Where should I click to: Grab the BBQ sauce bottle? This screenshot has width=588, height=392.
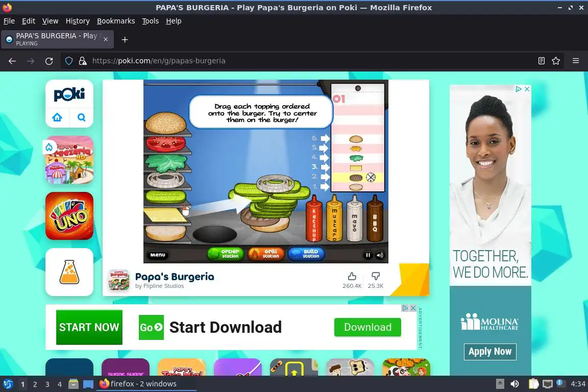375,218
